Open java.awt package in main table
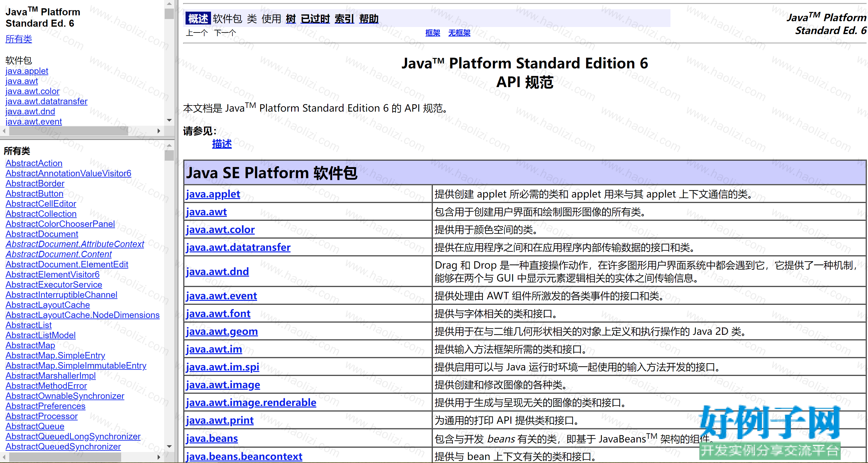Image resolution: width=868 pixels, height=463 pixels. (x=206, y=212)
